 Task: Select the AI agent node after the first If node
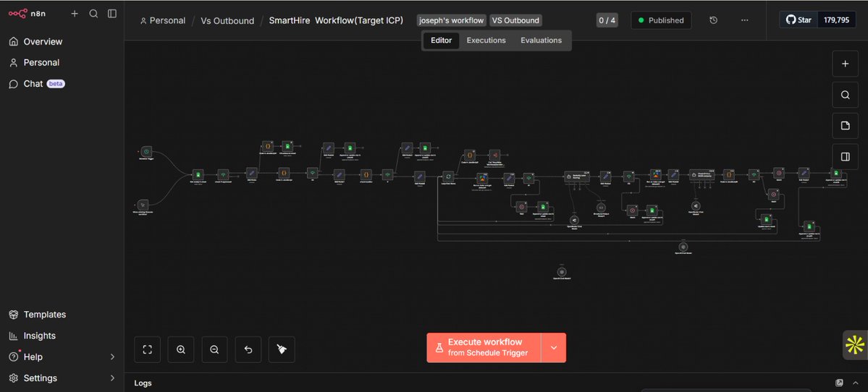tap(577, 177)
